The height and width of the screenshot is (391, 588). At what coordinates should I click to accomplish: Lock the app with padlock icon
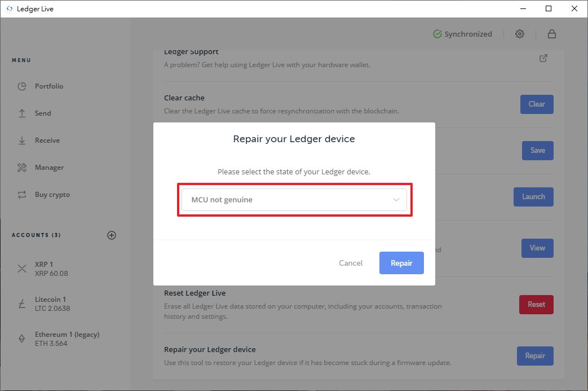click(x=551, y=34)
